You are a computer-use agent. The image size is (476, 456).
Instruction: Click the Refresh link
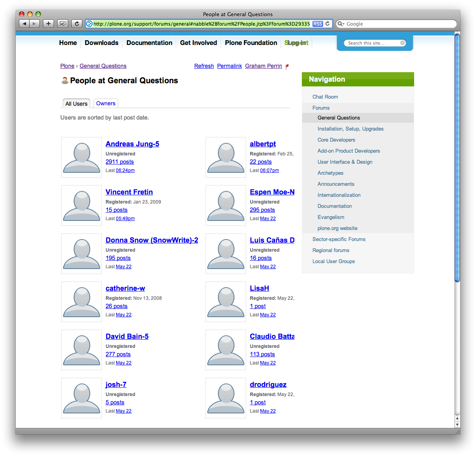204,66
